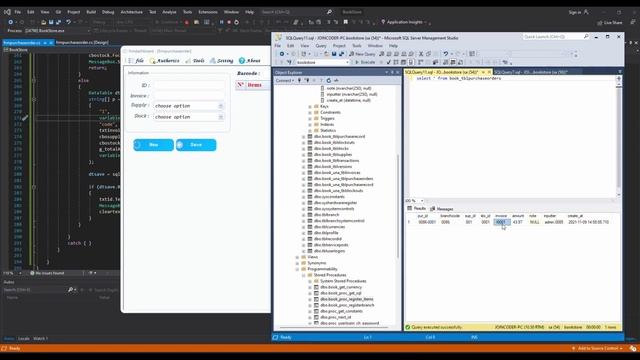Select the dbo.book_tblsuppliers table node
The width and height of the screenshot is (640, 360).
tap(333, 155)
